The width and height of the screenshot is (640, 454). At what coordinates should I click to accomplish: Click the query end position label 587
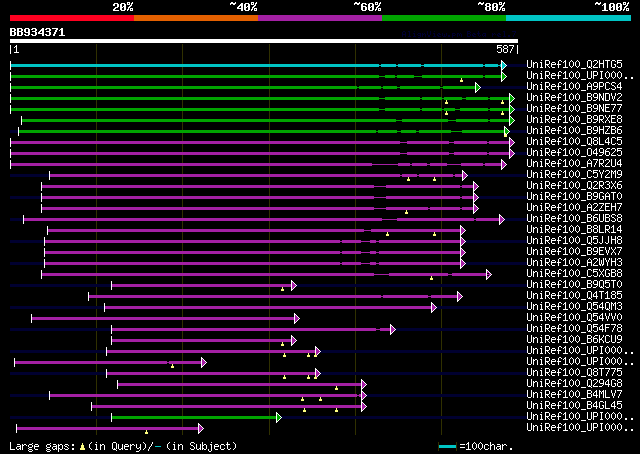(505, 49)
